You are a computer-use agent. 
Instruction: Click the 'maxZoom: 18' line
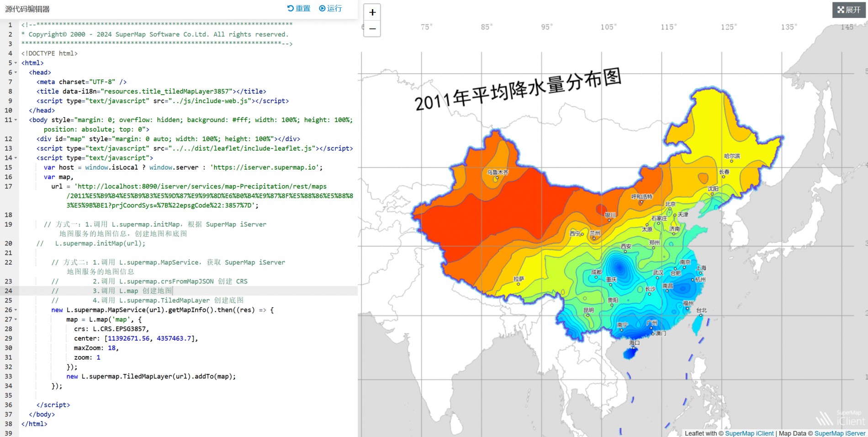tap(96, 348)
